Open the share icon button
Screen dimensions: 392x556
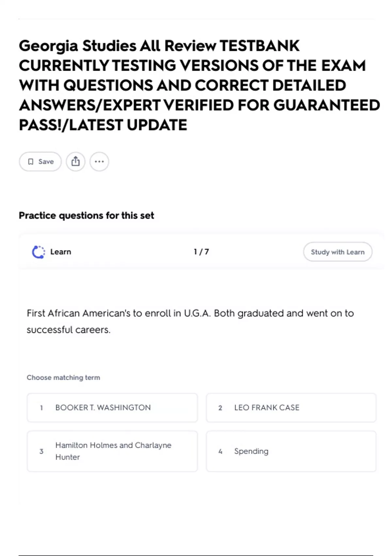click(x=75, y=162)
